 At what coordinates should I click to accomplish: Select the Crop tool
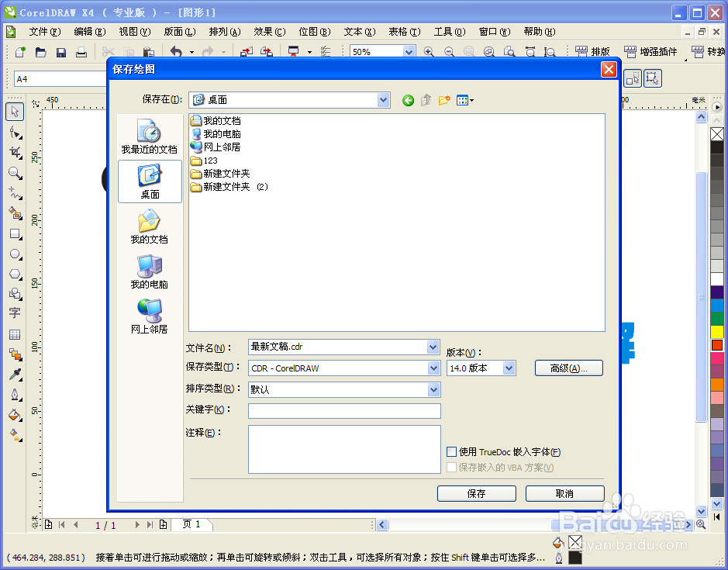tap(15, 152)
